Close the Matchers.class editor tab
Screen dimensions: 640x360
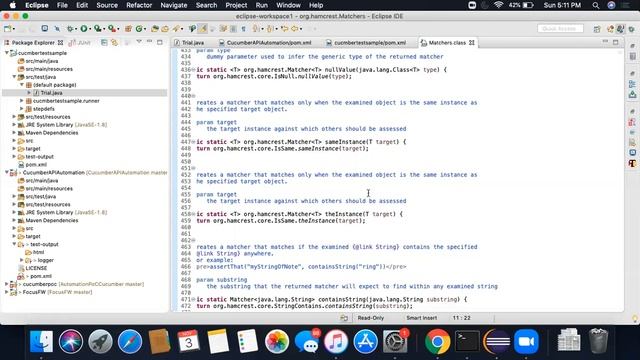(472, 42)
